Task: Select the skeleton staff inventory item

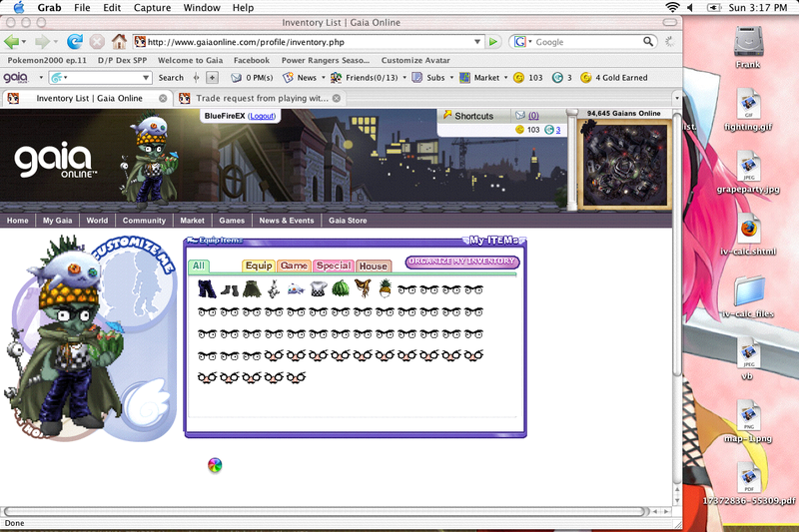Action: tap(274, 289)
